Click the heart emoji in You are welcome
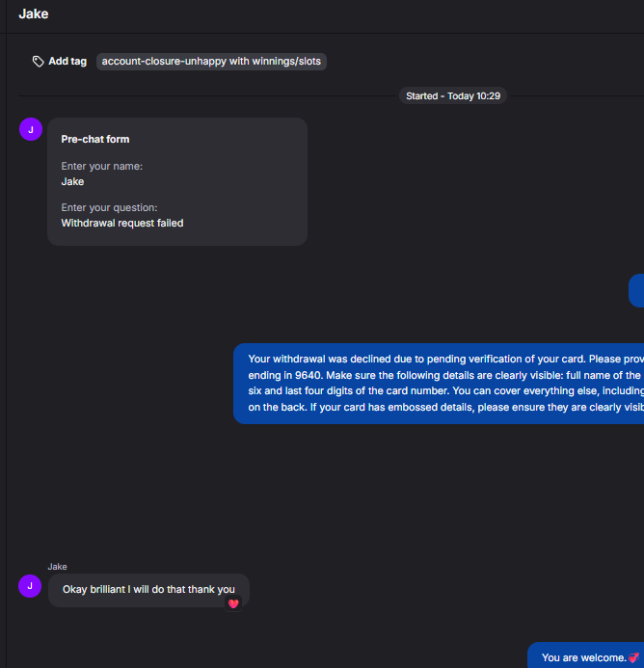 click(633, 657)
